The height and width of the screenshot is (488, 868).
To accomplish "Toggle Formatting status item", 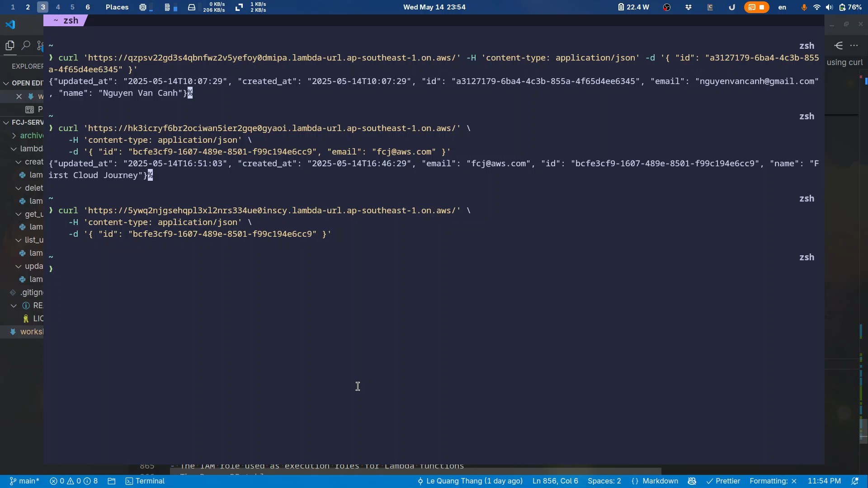I will pyautogui.click(x=773, y=481).
